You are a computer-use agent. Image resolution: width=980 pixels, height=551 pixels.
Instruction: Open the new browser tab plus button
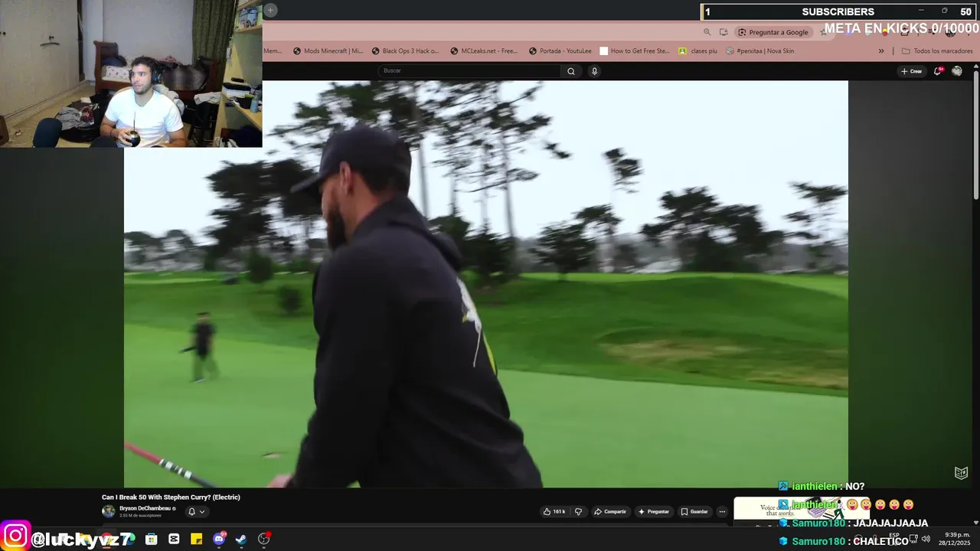270,10
